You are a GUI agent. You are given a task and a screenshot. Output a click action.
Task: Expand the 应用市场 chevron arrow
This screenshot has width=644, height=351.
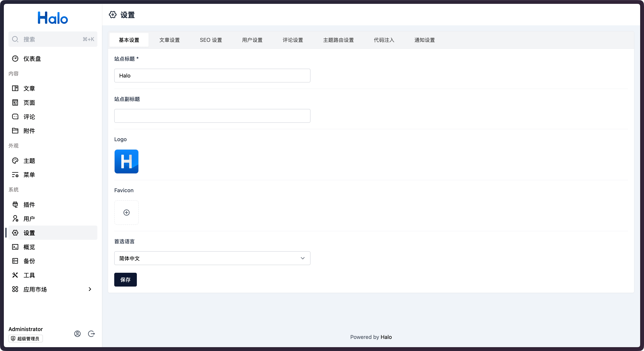point(90,289)
